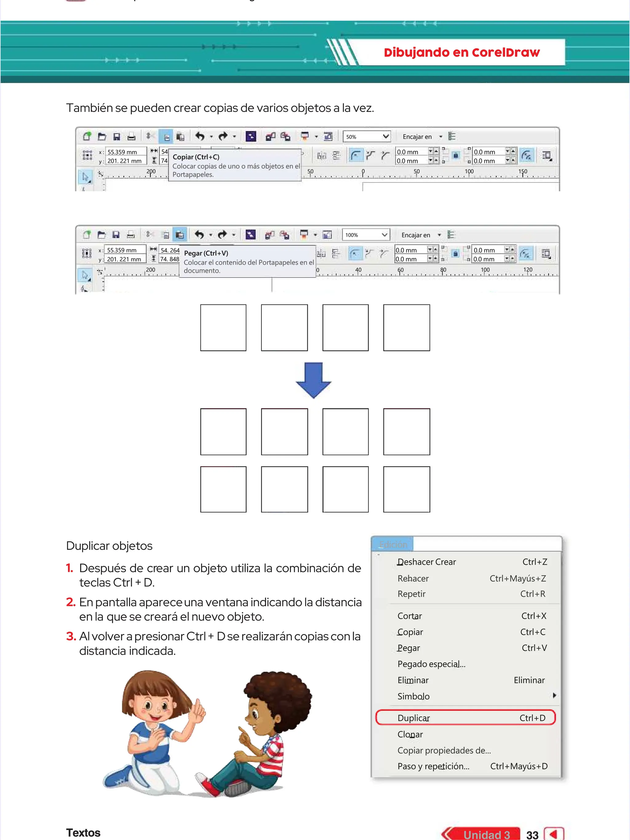Image resolution: width=630 pixels, height=840 pixels.
Task: Click Export icon in 100% zoom toolbar
Action: click(x=285, y=235)
